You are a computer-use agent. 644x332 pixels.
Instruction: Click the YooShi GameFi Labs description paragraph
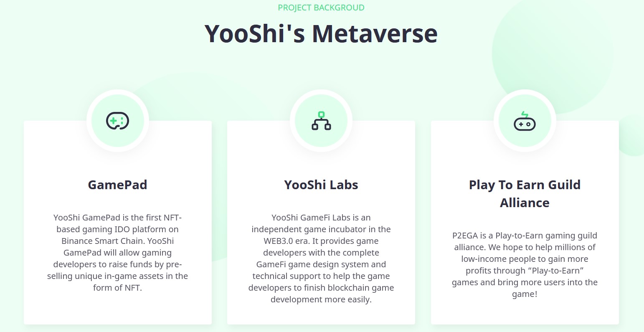click(x=321, y=258)
